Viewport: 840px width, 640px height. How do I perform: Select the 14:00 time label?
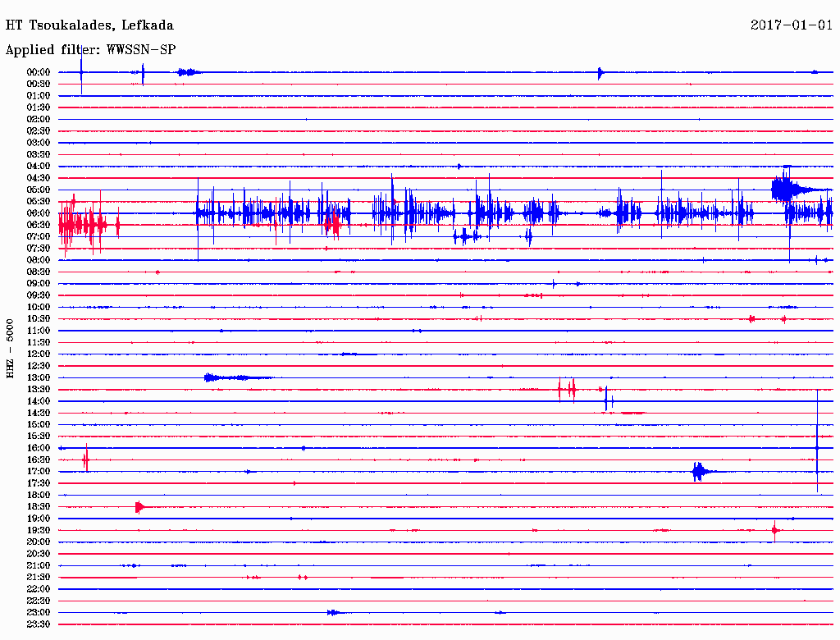[x=38, y=401]
